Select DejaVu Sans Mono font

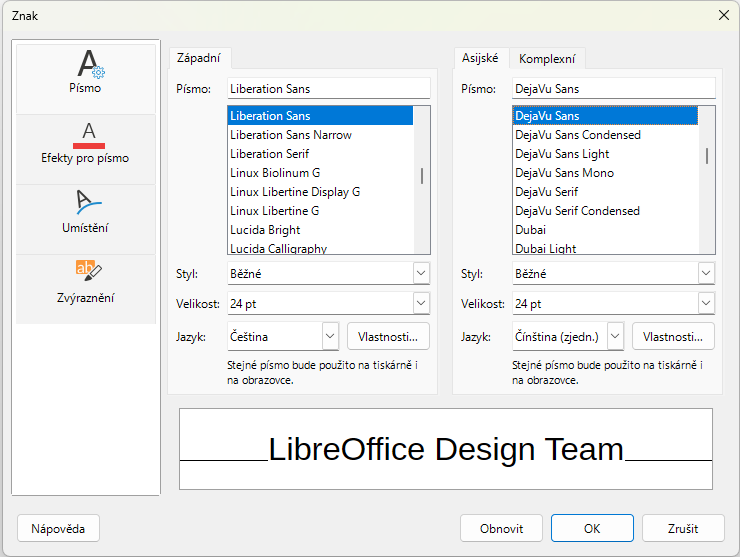point(605,173)
